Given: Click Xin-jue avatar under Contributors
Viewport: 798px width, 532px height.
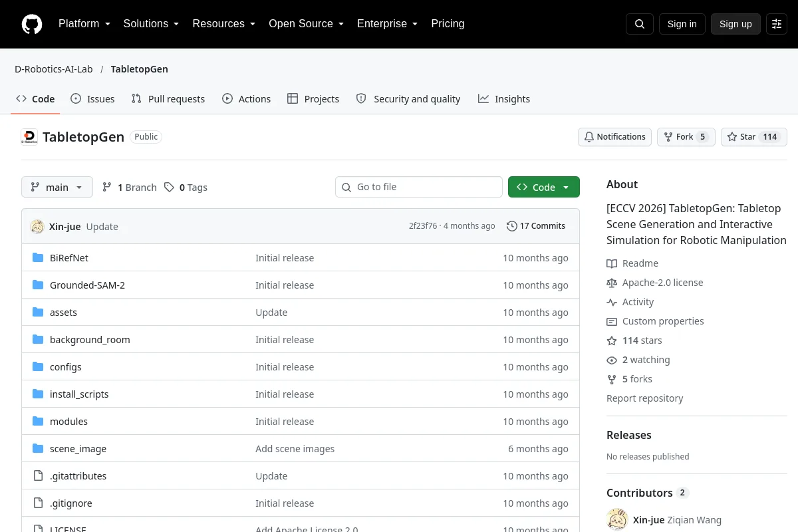Looking at the screenshot, I should click(x=617, y=520).
